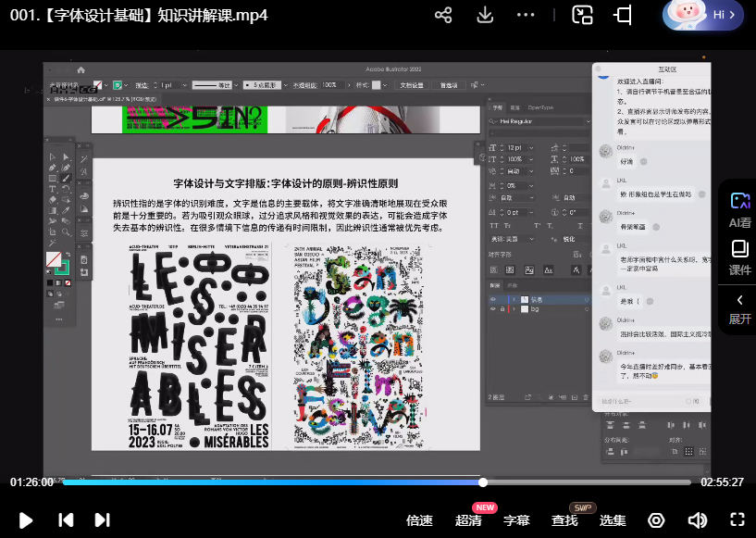Change video quality via 超清 option

(468, 520)
